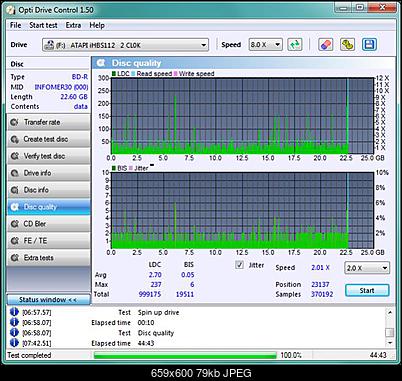Click the Spin up drive log entry
Viewport: 402px width, 381px height.
[x=158, y=312]
